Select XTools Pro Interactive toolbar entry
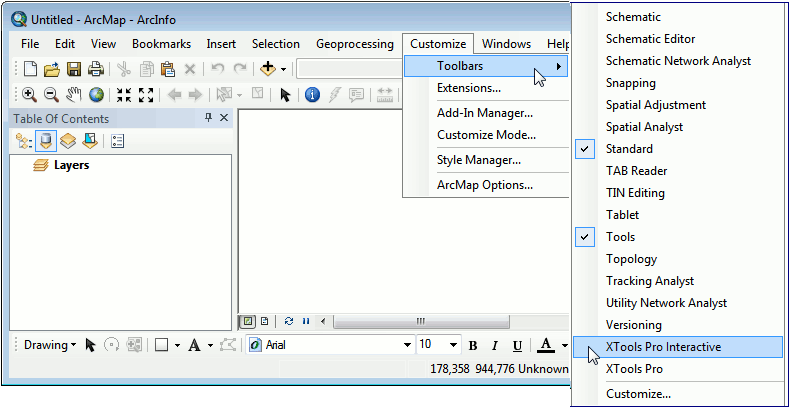The image size is (793, 409). 678,347
